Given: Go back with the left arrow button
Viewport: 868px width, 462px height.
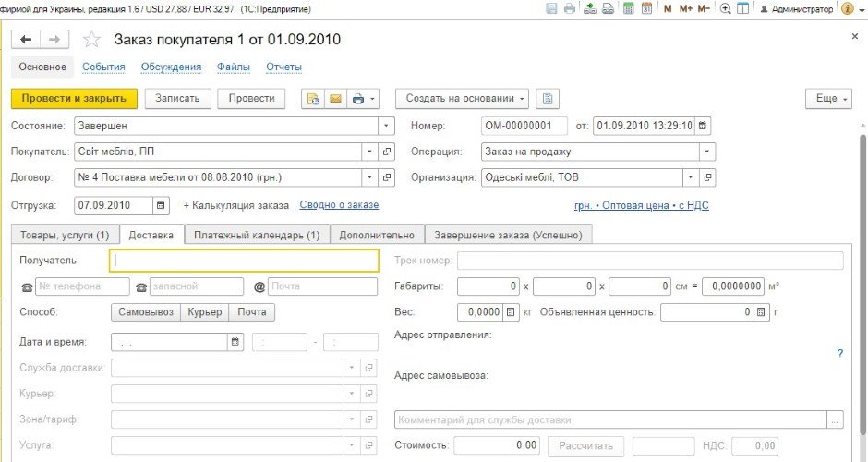Looking at the screenshot, I should coord(26,40).
